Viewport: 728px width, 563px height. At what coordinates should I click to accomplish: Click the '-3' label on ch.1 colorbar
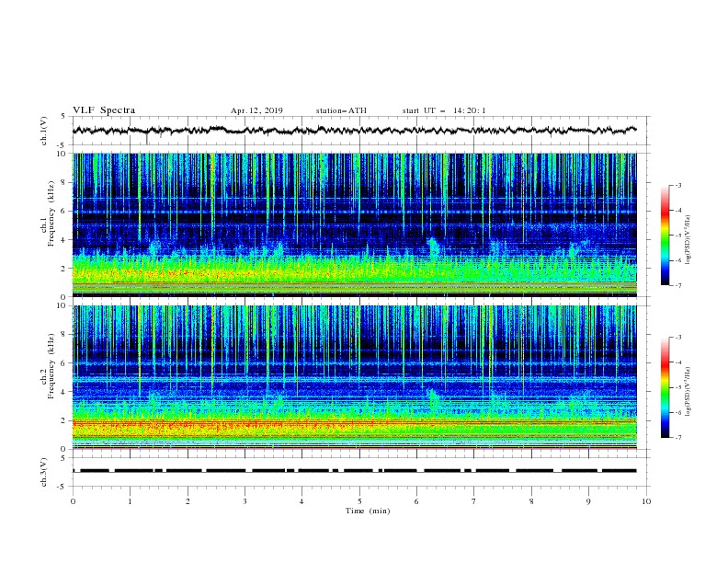point(677,185)
